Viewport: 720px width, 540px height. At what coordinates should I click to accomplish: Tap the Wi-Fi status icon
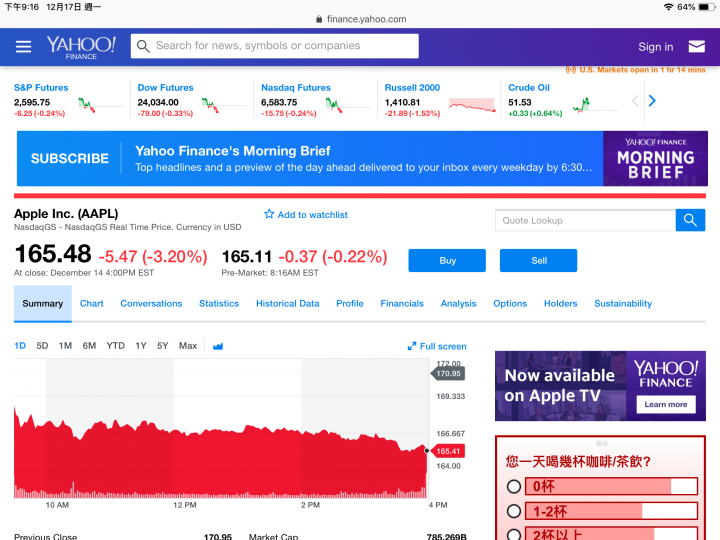pyautogui.click(x=668, y=7)
